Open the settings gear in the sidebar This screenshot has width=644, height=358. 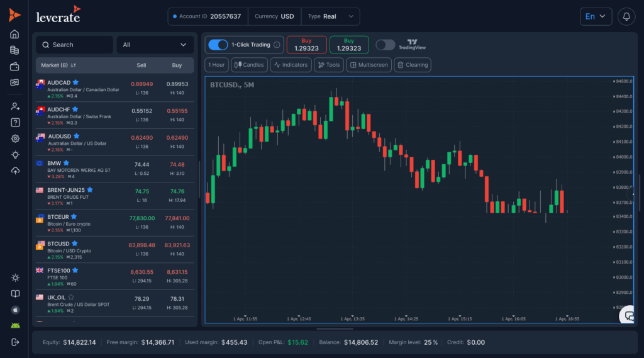point(14,138)
